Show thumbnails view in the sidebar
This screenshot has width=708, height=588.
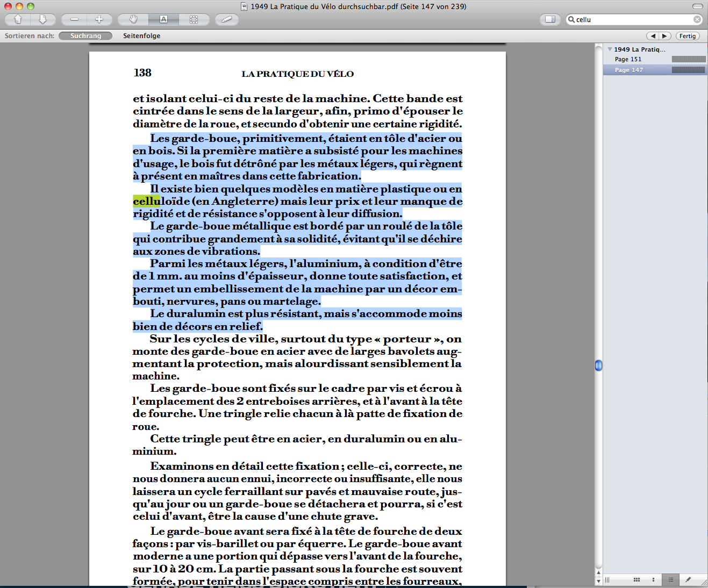(637, 580)
